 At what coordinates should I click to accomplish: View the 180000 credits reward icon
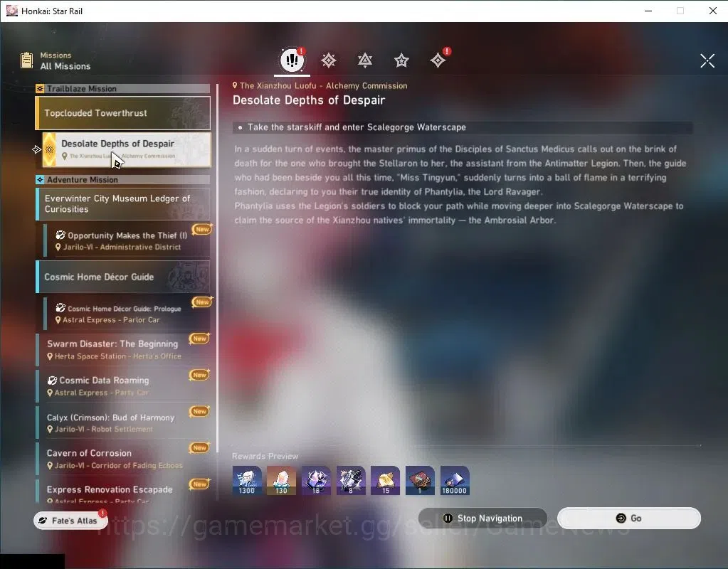[x=455, y=480]
